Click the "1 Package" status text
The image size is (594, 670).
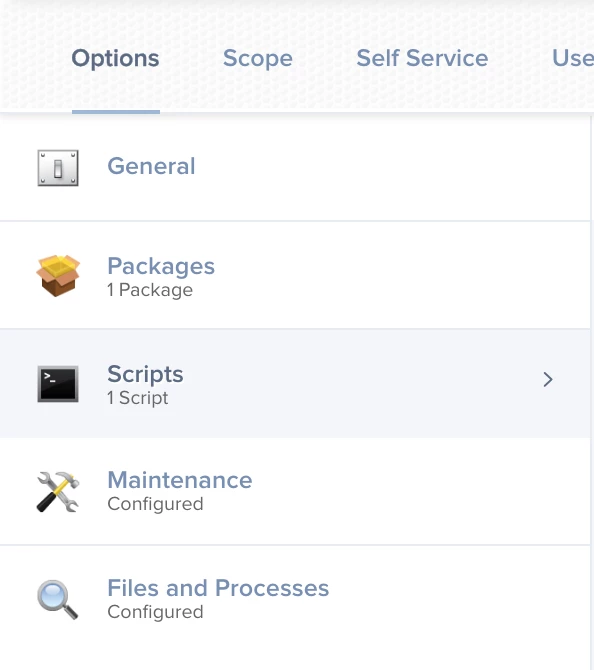pyautogui.click(x=150, y=290)
